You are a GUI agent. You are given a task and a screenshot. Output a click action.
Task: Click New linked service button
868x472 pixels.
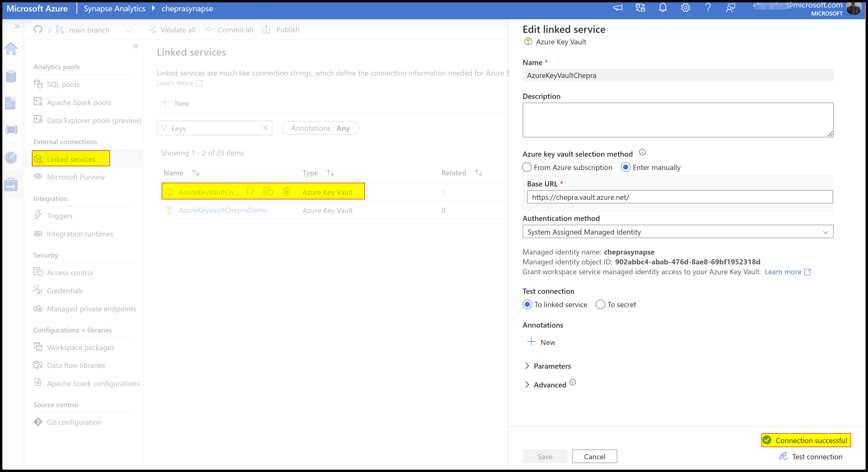tap(176, 103)
